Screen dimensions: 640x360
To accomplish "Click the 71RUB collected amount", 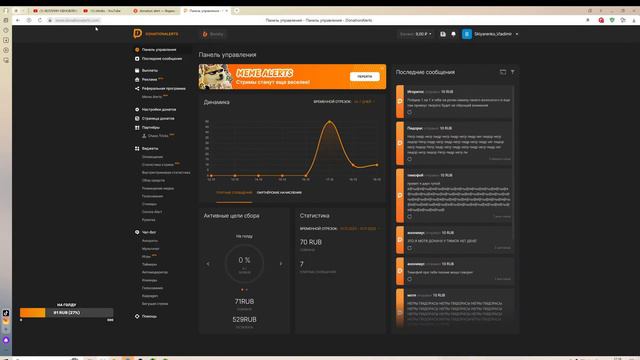I will click(x=244, y=301).
